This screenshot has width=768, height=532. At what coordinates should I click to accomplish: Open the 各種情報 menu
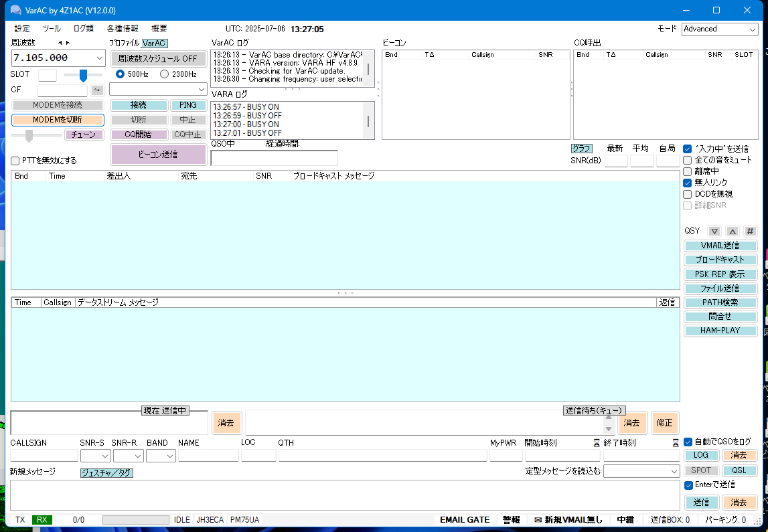coord(123,29)
